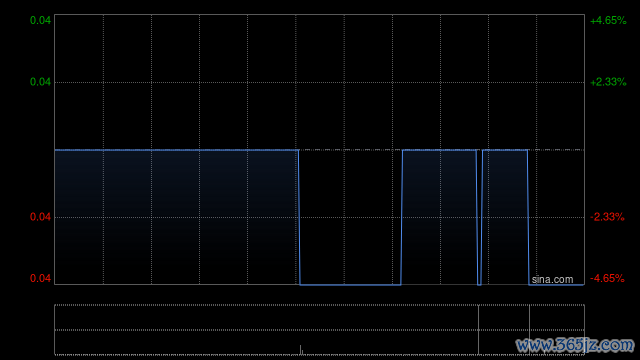Click the final dropped price segment
Image resolution: width=640 pixels, height=360 pixels.
(556, 284)
